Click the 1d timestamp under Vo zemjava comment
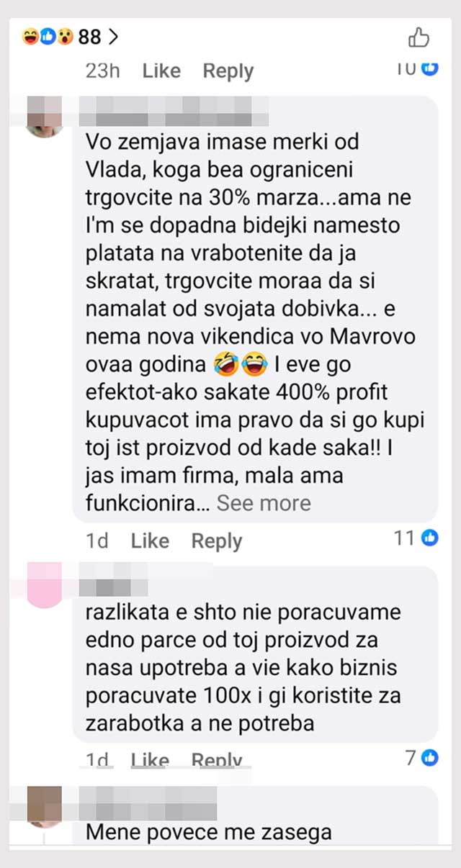This screenshot has width=461, height=868. point(97,541)
